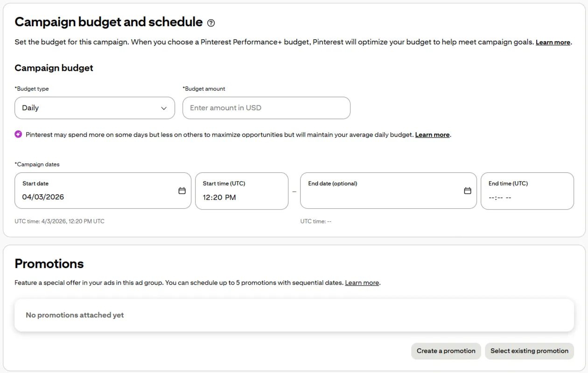Click Learn more about average daily budget
Screen dimensions: 588x373
click(432, 134)
